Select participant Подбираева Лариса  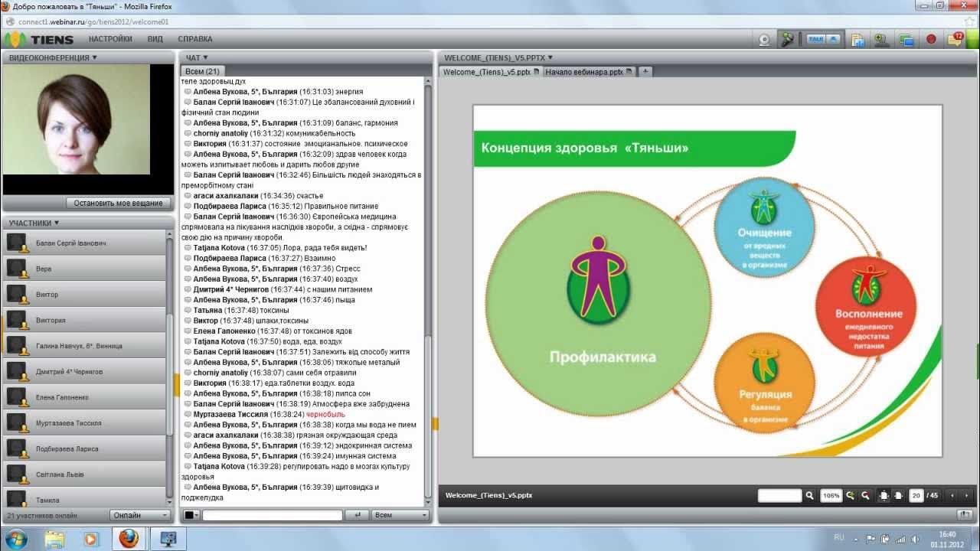pyautogui.click(x=84, y=448)
